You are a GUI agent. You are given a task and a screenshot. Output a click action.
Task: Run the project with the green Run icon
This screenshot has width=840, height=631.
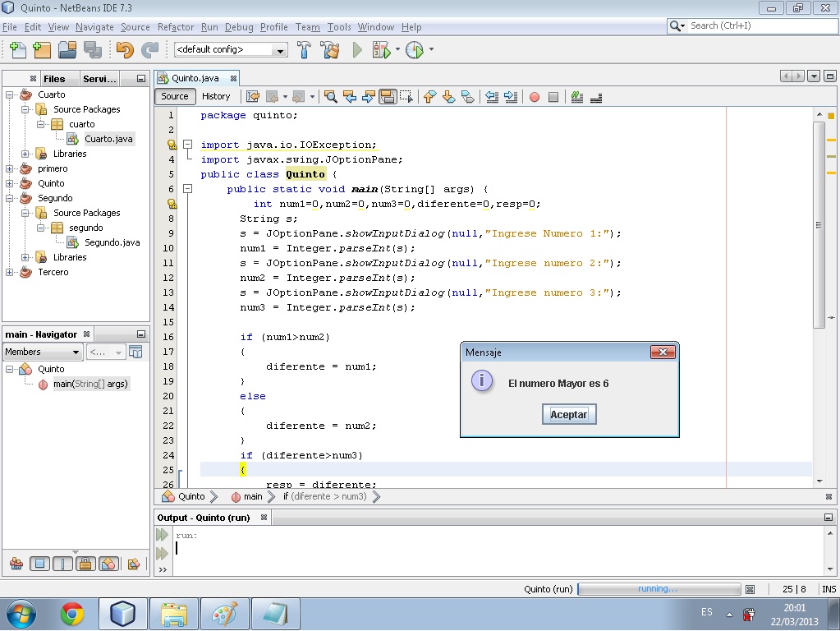[356, 49]
